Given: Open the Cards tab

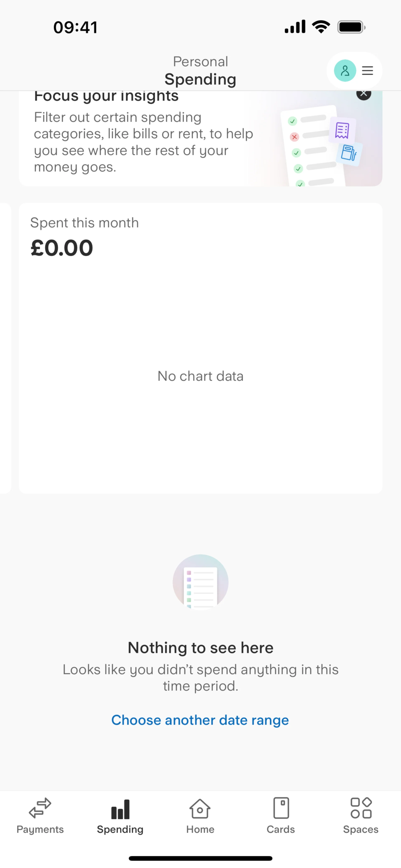Looking at the screenshot, I should (x=281, y=815).
